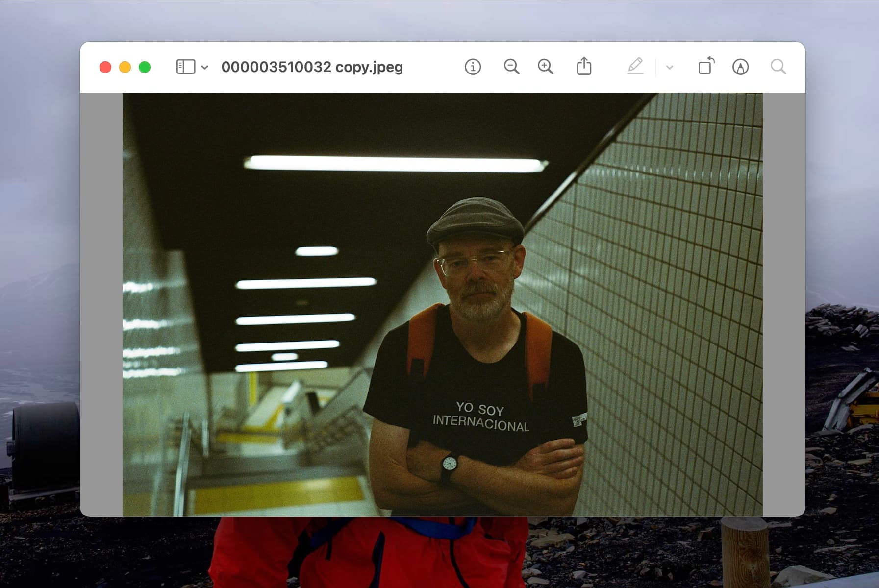Viewport: 879px width, 588px height.
Task: Rotate the image left
Action: (x=706, y=66)
